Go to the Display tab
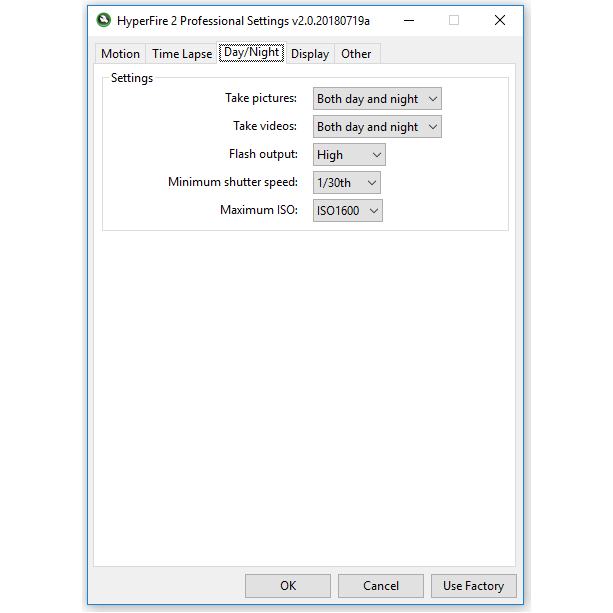The width and height of the screenshot is (613, 613). click(x=310, y=54)
